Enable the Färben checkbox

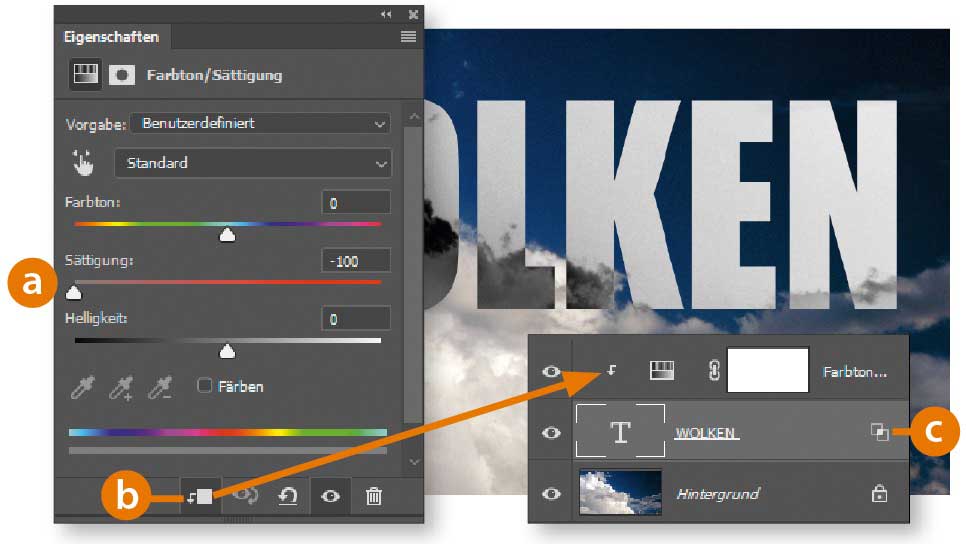(x=204, y=386)
